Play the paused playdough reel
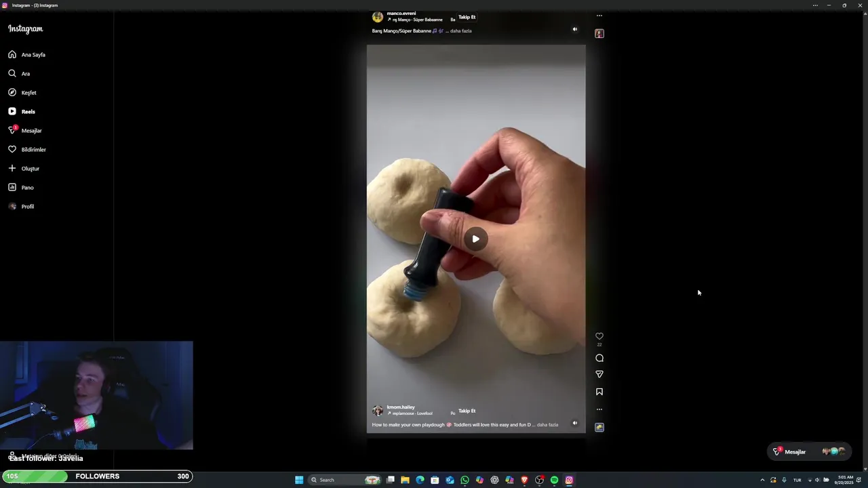The width and height of the screenshot is (868, 488). click(x=475, y=239)
